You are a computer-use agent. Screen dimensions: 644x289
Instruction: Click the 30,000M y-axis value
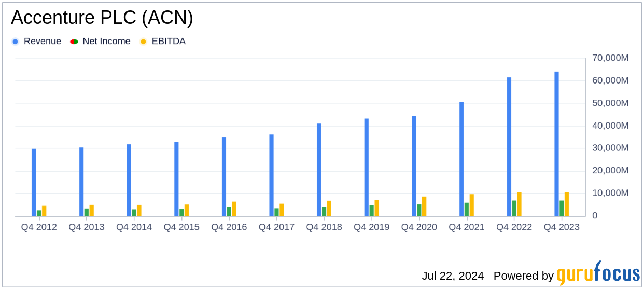coord(610,148)
